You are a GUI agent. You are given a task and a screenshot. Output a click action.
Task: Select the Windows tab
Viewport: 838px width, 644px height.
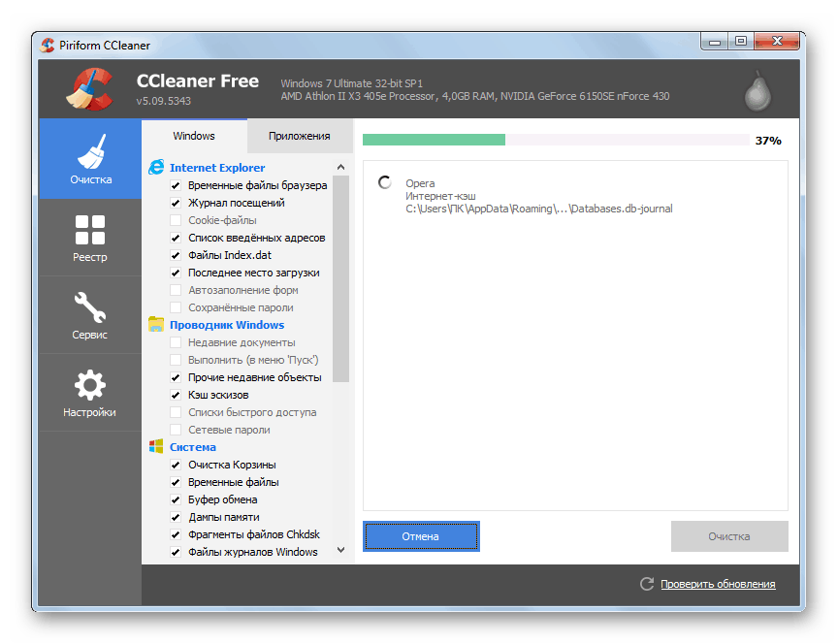(194, 136)
